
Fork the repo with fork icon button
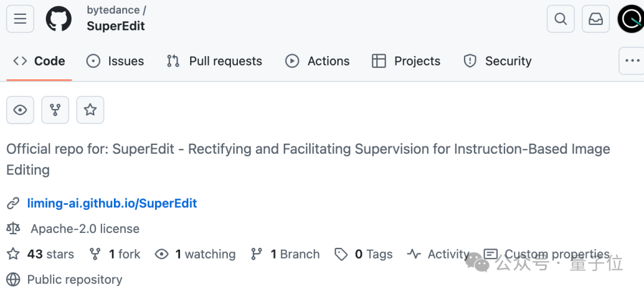pyautogui.click(x=55, y=110)
